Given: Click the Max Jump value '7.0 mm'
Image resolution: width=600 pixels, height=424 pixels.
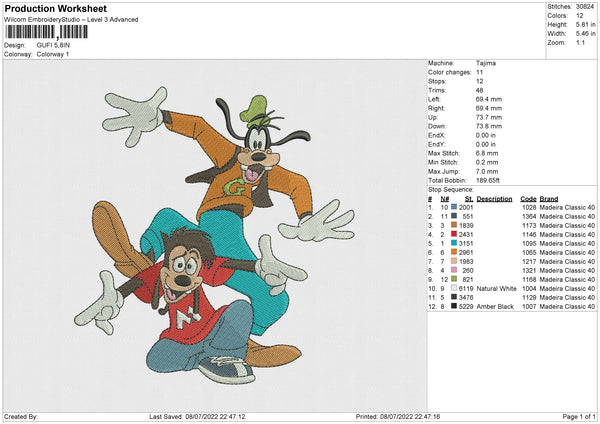Looking at the screenshot, I should point(487,171).
